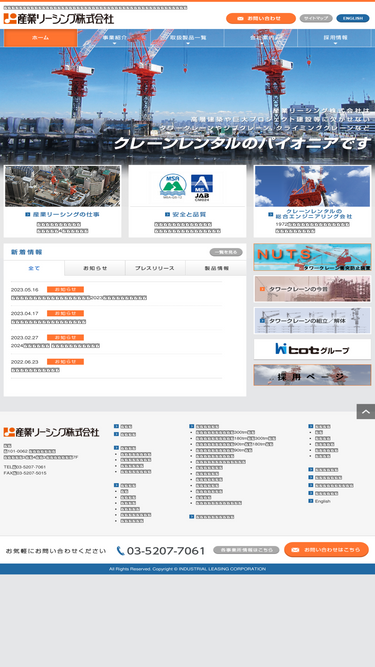Click the 一覧を見る news list button

pyautogui.click(x=226, y=252)
